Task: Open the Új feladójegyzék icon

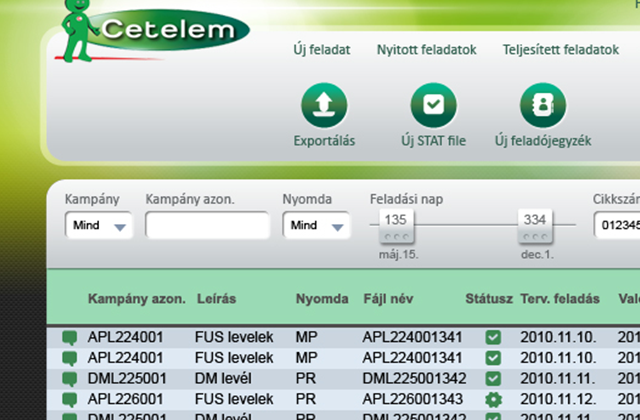Action: [x=542, y=105]
